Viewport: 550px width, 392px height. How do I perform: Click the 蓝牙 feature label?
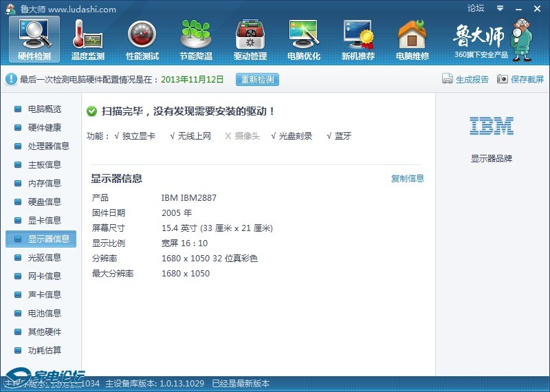tap(343, 135)
